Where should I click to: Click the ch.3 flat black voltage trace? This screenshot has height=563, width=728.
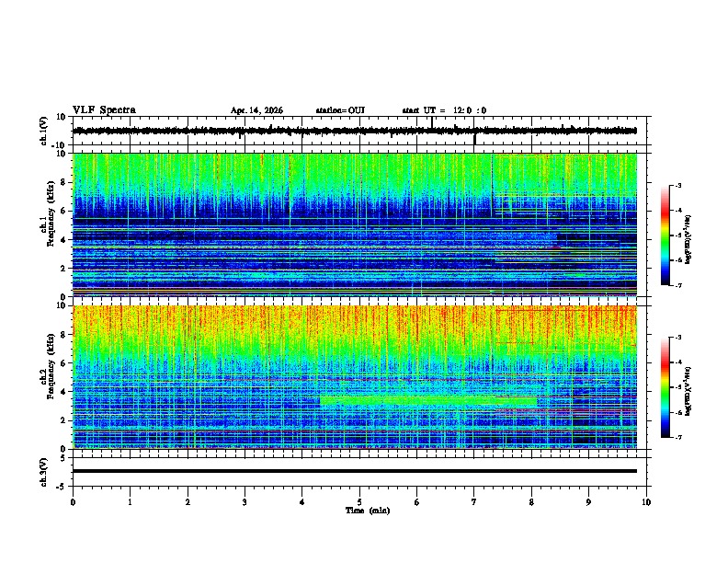355,471
